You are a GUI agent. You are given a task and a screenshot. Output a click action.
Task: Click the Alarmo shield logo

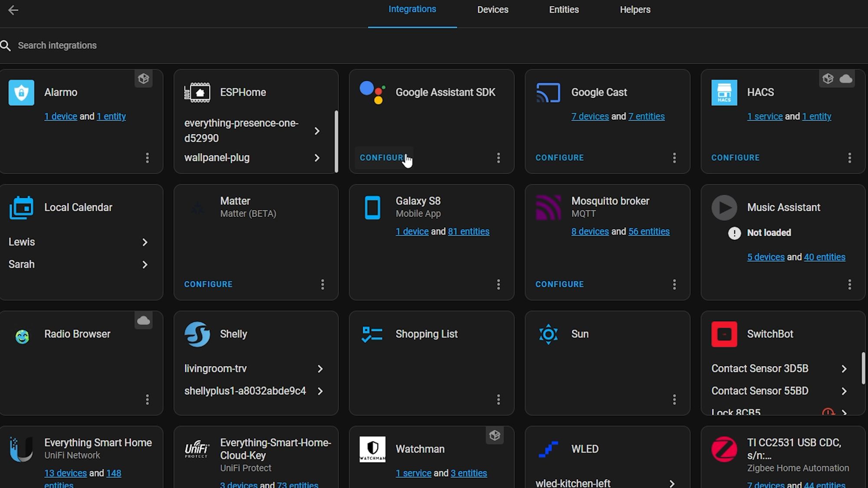[21, 92]
